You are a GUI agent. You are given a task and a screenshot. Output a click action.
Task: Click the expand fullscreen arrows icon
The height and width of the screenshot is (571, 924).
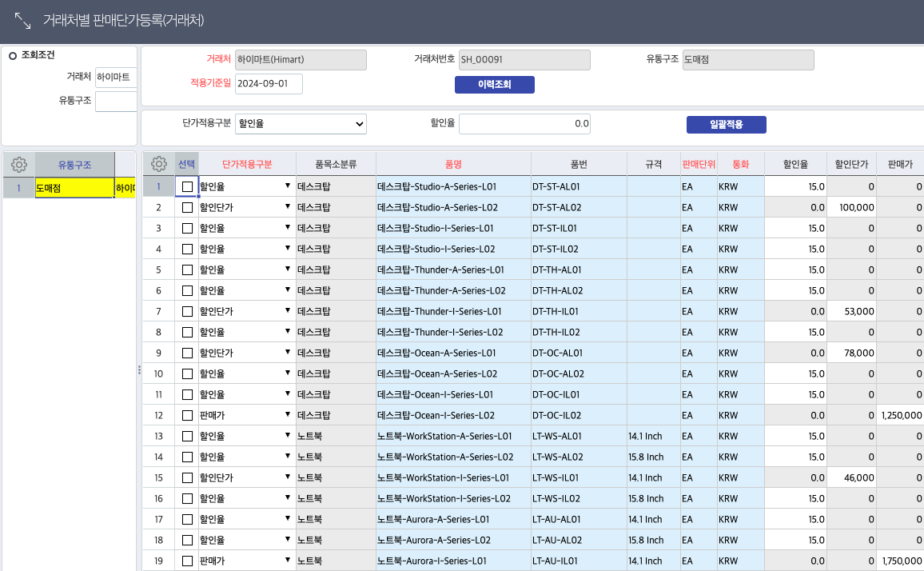[23, 21]
